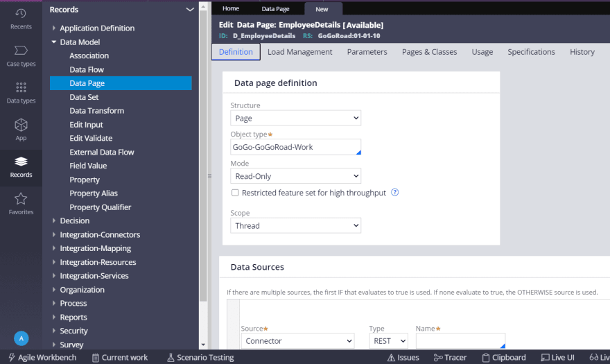Expand the Organization category

point(53,290)
